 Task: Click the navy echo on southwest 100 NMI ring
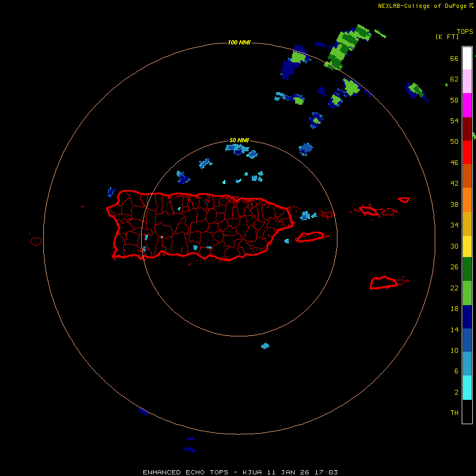(143, 411)
